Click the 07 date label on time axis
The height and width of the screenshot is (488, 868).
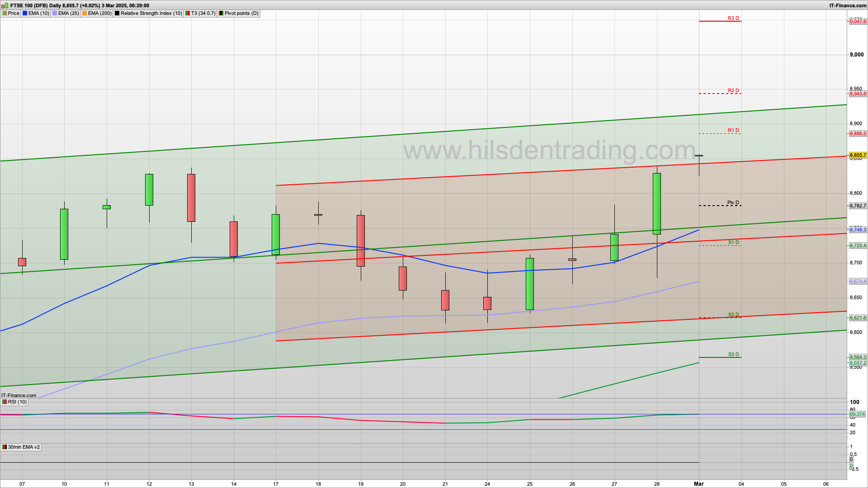point(22,484)
